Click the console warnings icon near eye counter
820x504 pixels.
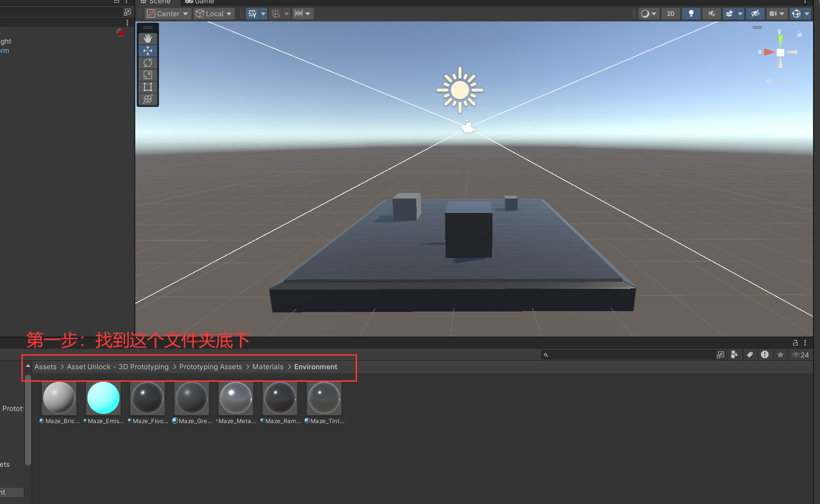tap(765, 355)
